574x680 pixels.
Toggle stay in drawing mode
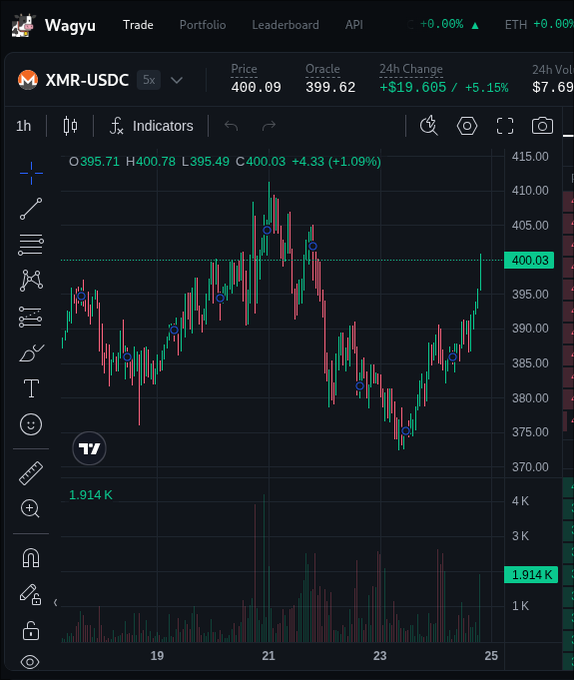pos(30,594)
